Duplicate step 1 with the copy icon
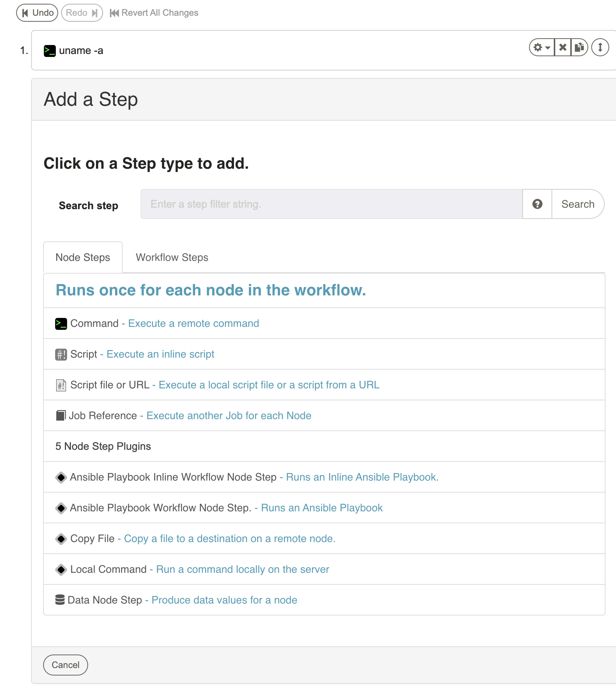The width and height of the screenshot is (616, 686). [x=579, y=48]
